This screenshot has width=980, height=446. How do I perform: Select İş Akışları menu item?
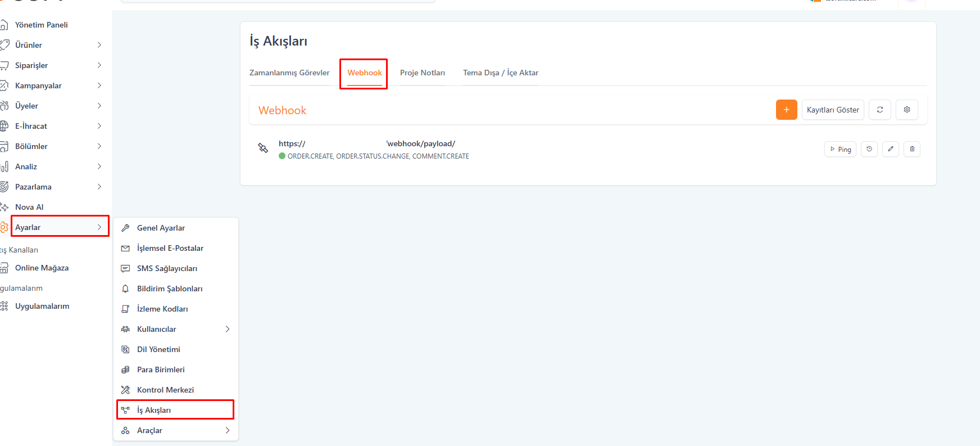point(154,410)
